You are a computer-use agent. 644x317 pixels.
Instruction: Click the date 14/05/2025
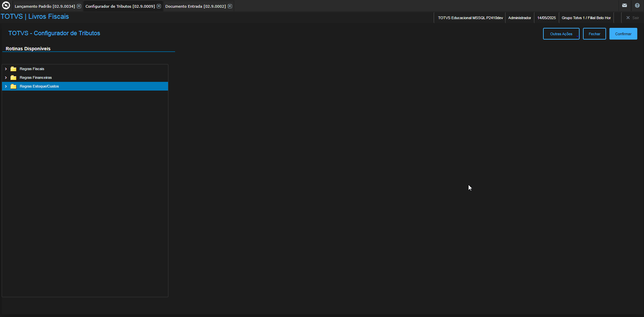click(546, 18)
